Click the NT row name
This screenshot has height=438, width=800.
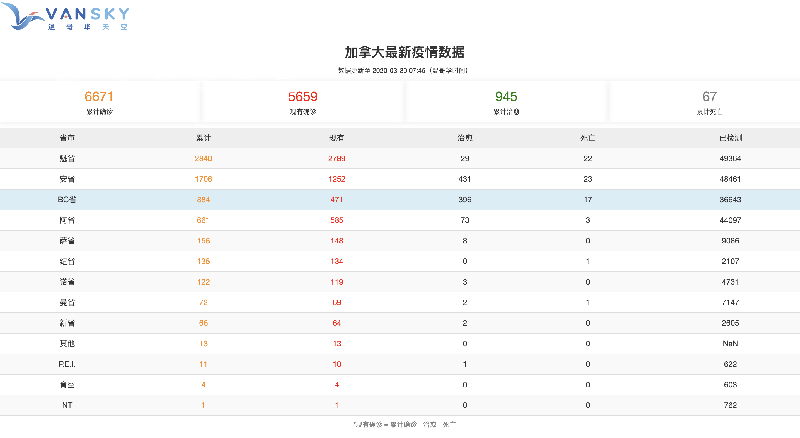pyautogui.click(x=67, y=405)
